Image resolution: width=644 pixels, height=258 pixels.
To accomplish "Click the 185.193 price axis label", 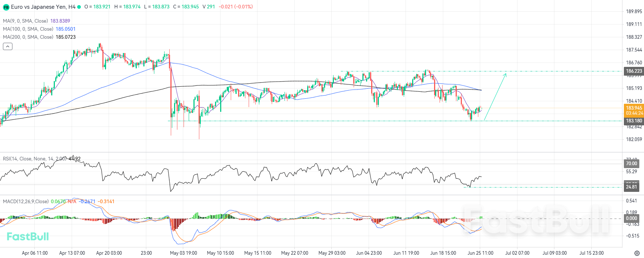I will (634, 88).
